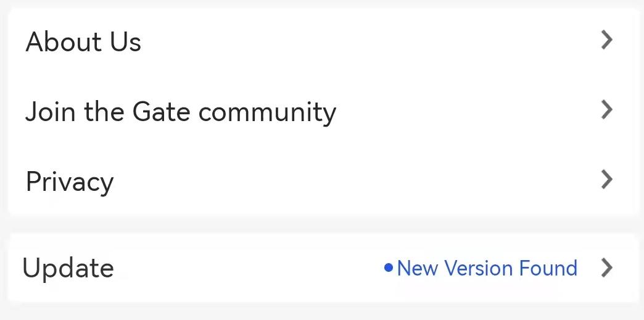The width and height of the screenshot is (644, 320).
Task: Select the About Us text label
Action: (83, 42)
